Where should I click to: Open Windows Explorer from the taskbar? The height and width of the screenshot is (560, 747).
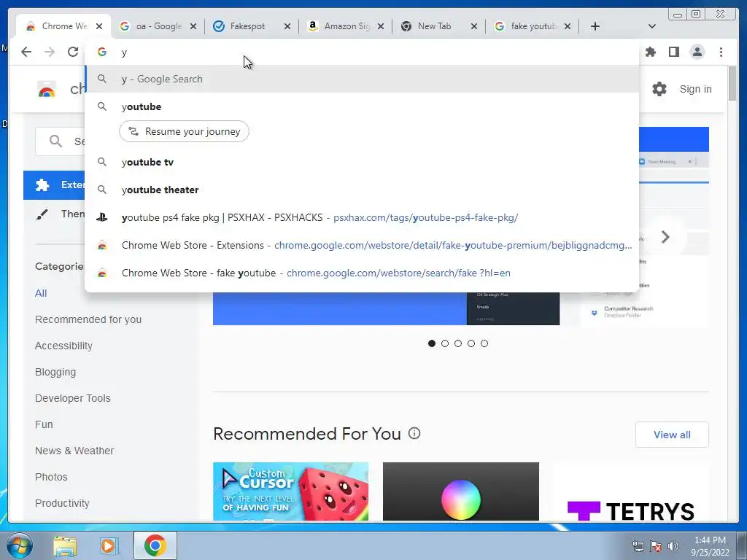click(x=65, y=546)
